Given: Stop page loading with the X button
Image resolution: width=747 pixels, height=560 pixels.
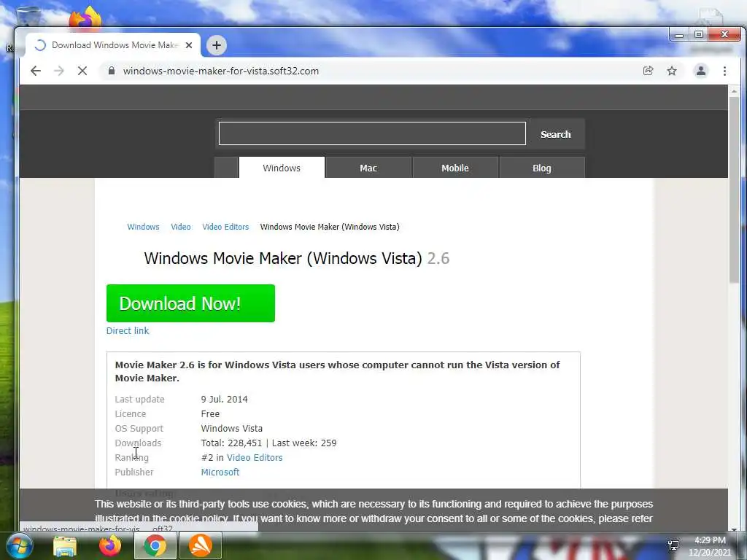Looking at the screenshot, I should (82, 71).
